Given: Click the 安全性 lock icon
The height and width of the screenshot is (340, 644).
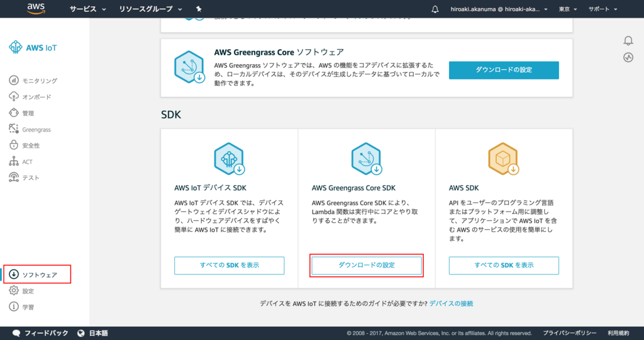Looking at the screenshot, I should click(14, 145).
